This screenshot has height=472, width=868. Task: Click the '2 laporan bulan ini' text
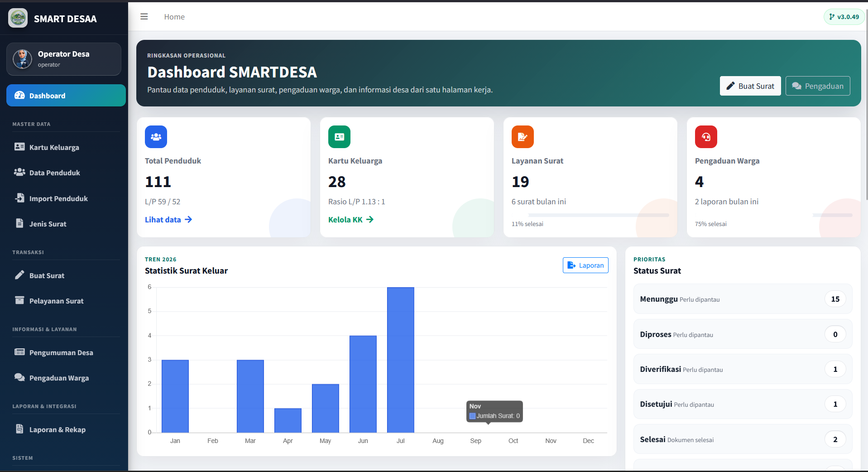727,202
